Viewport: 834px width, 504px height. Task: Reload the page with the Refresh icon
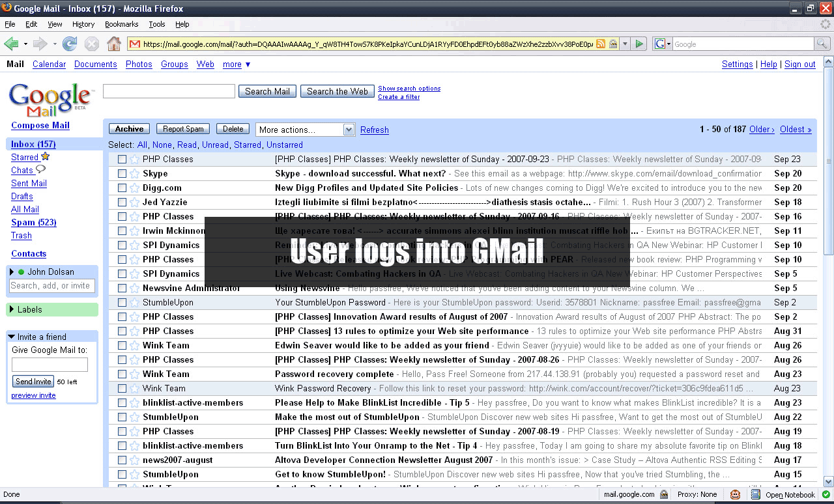(70, 44)
